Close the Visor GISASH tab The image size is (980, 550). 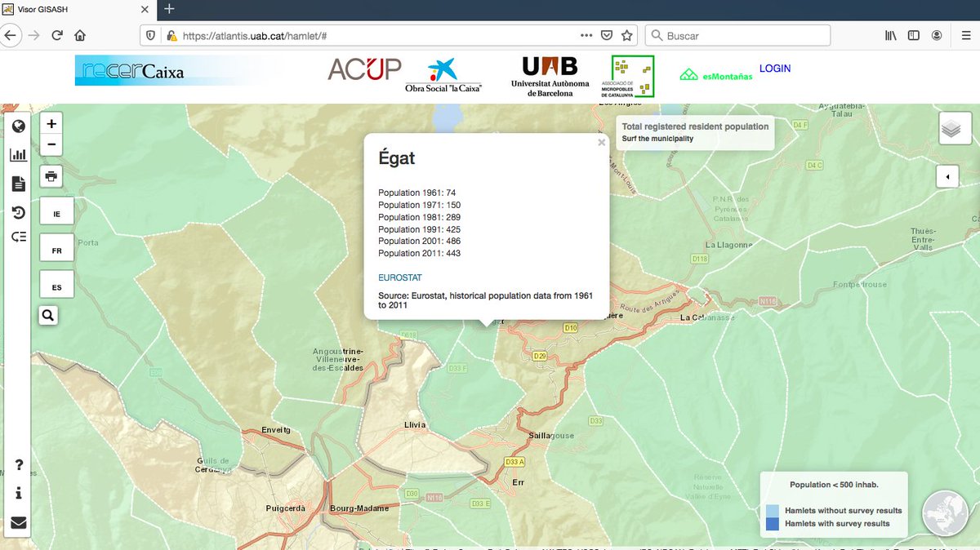click(145, 9)
